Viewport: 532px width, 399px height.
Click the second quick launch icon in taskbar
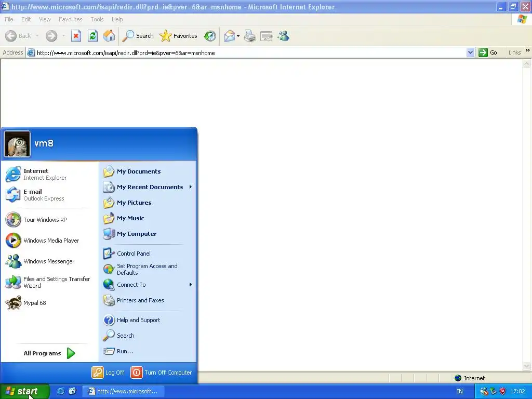73,391
